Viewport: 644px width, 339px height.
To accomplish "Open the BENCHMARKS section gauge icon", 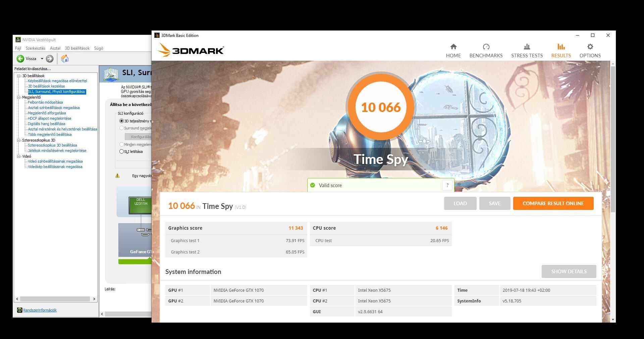I will pyautogui.click(x=486, y=47).
